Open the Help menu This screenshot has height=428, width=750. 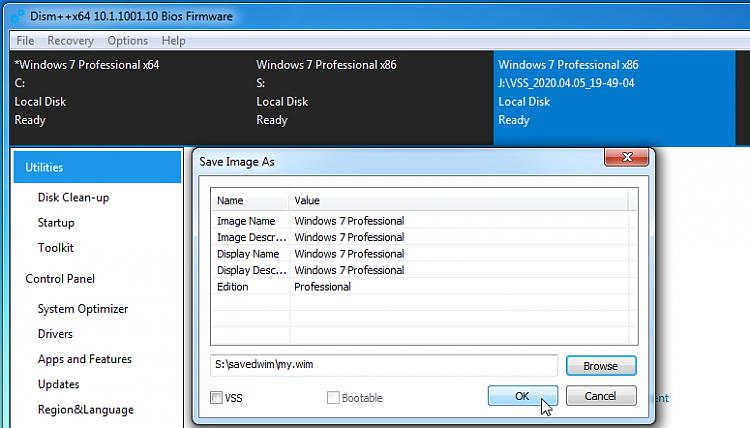click(x=173, y=41)
